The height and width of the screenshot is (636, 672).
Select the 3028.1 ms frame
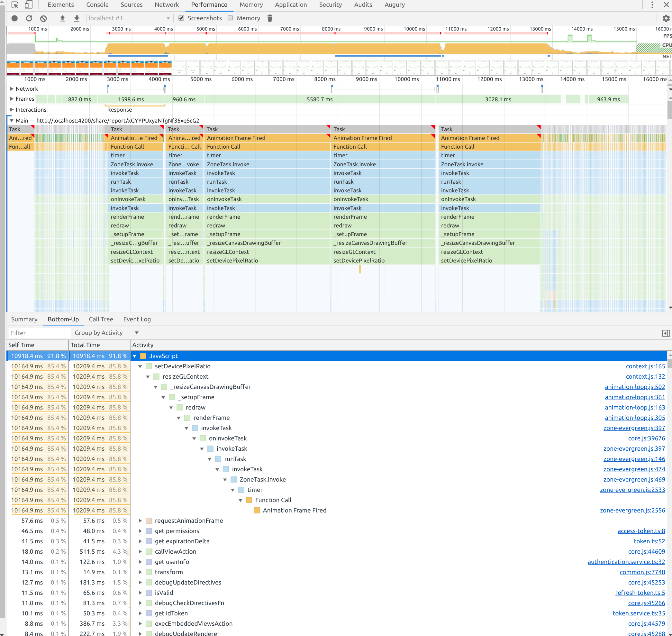click(x=498, y=100)
